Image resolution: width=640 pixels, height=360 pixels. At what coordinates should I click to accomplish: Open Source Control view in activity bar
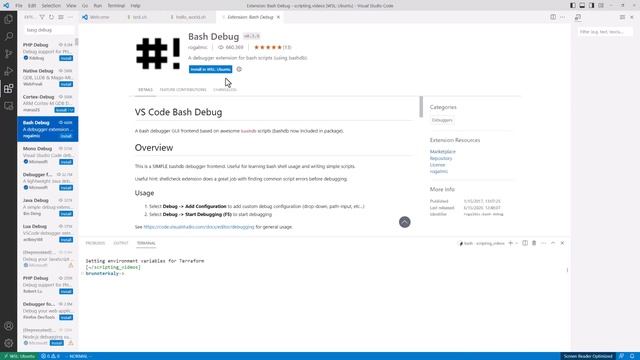pos(9,53)
